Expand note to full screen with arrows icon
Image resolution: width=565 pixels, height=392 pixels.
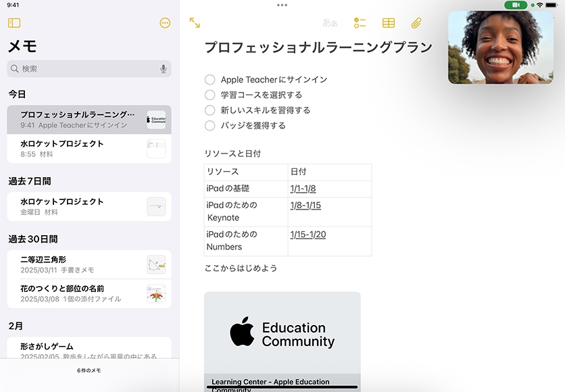click(195, 23)
